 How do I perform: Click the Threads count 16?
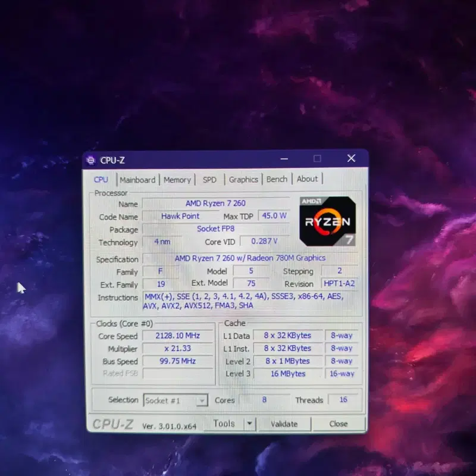coord(343,399)
